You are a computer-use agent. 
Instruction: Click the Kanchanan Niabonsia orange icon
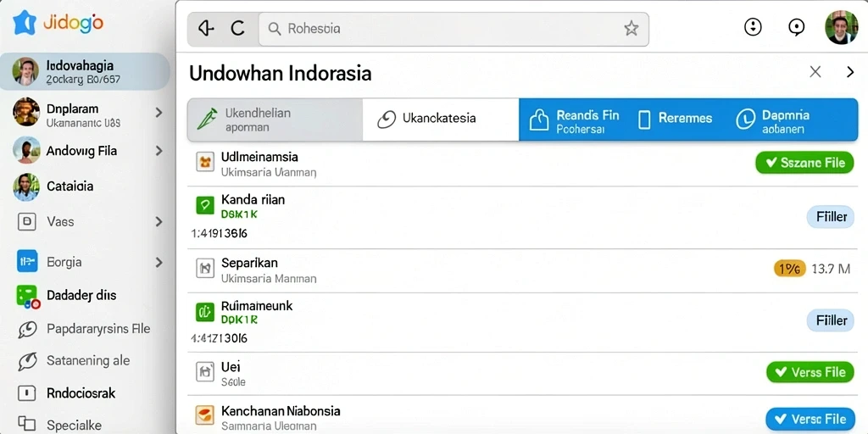pos(205,415)
